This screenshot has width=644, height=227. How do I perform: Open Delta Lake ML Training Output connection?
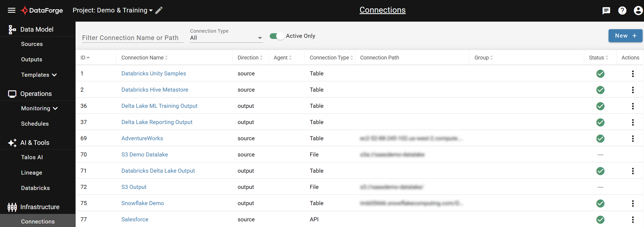pos(159,106)
